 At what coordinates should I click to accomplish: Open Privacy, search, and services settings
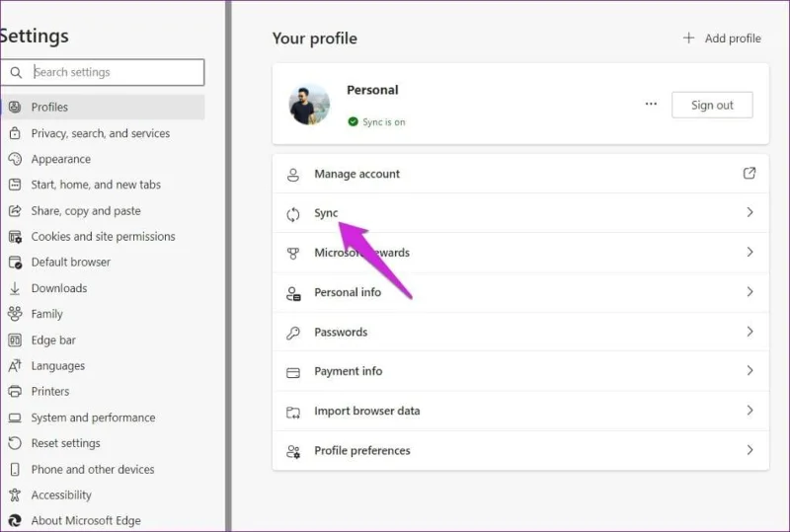[x=103, y=133]
